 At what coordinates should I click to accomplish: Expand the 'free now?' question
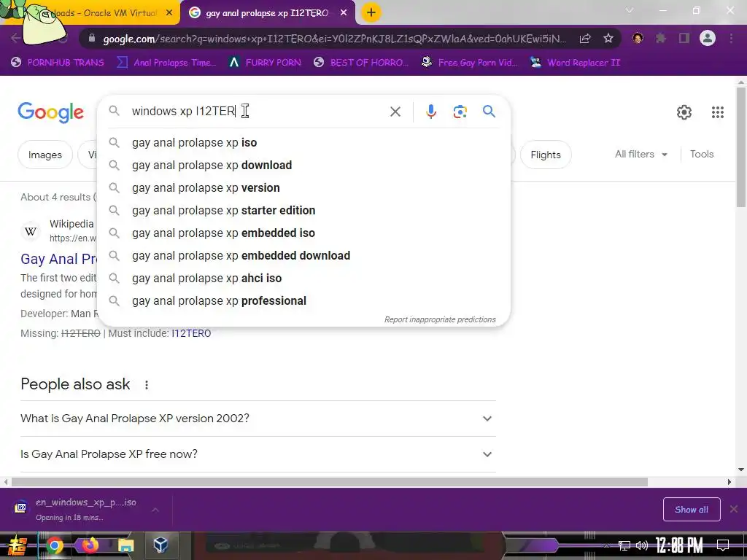click(258, 454)
